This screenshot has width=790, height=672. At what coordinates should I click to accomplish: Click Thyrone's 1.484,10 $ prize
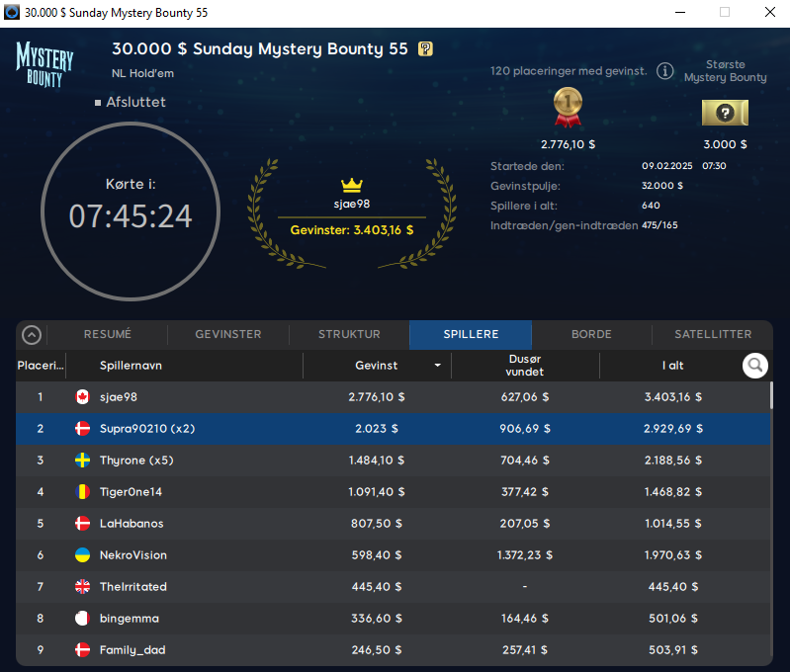[377, 461]
